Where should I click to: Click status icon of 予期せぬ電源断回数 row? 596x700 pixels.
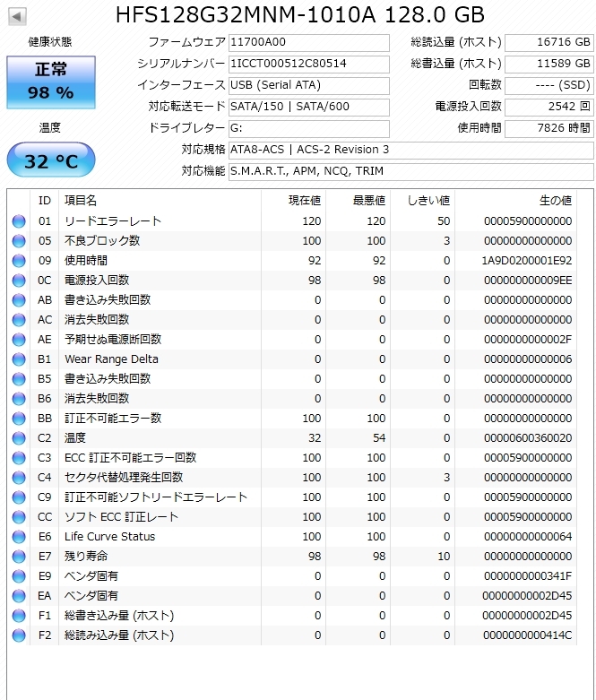[19, 340]
